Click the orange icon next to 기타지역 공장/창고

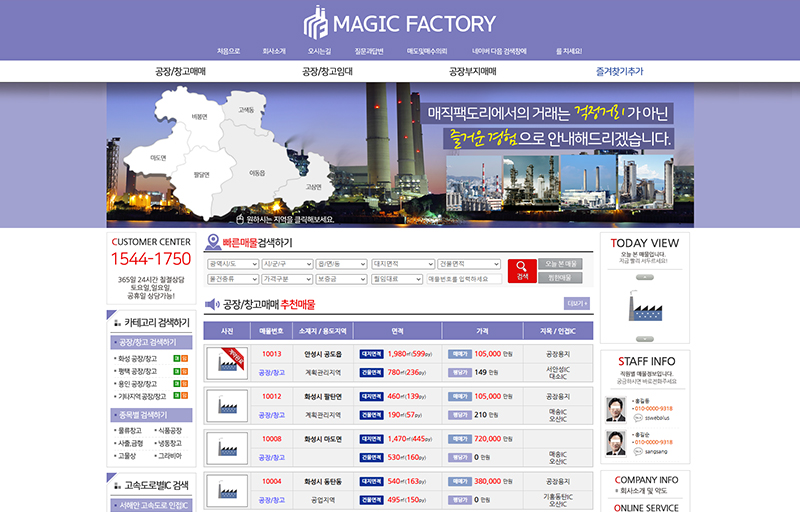(x=185, y=396)
